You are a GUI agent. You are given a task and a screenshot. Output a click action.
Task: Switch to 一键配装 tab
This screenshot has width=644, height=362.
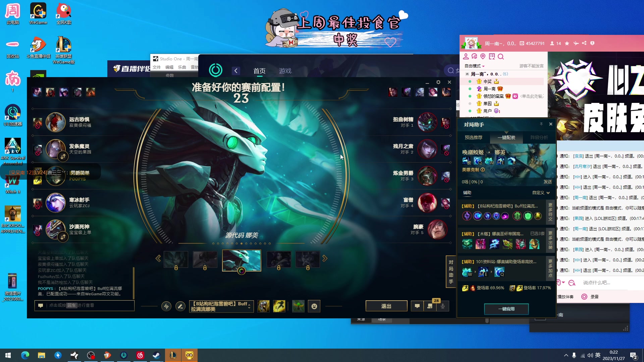pos(506,137)
